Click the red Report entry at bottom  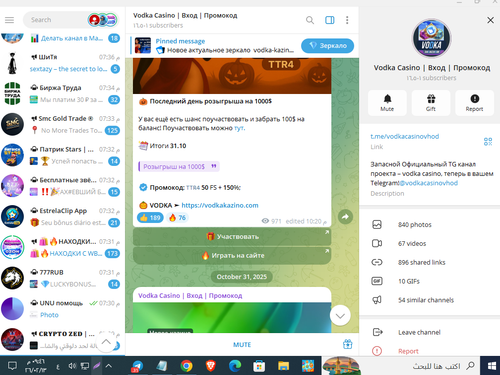[x=430, y=351]
